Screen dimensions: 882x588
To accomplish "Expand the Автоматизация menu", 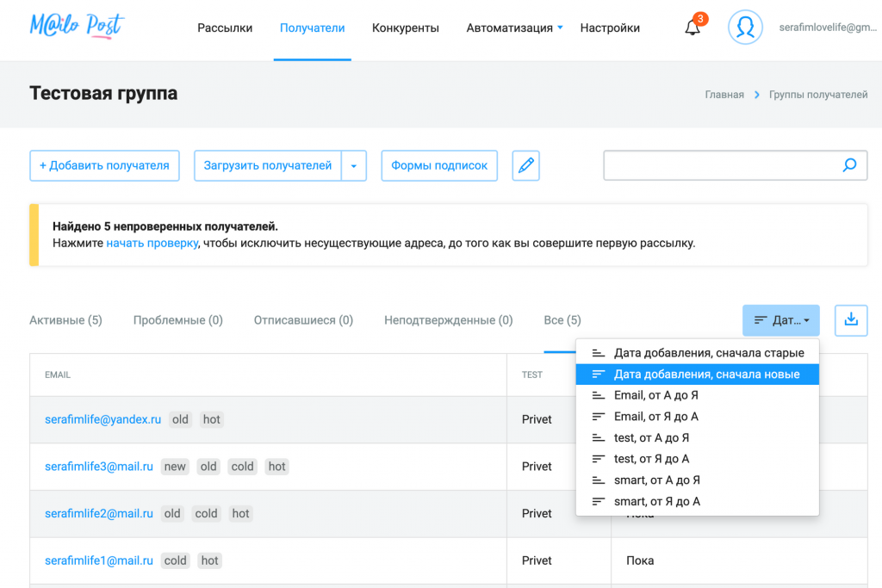I will [514, 28].
